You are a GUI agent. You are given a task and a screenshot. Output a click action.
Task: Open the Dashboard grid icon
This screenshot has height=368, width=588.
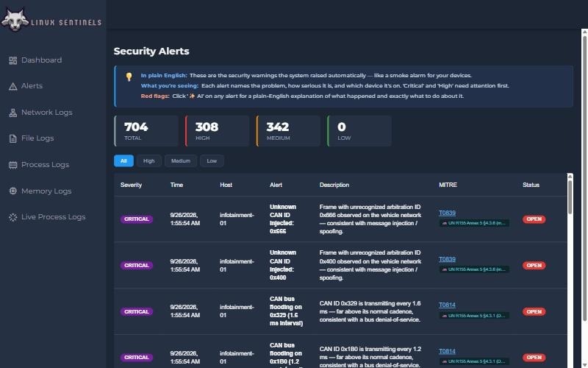(13, 60)
